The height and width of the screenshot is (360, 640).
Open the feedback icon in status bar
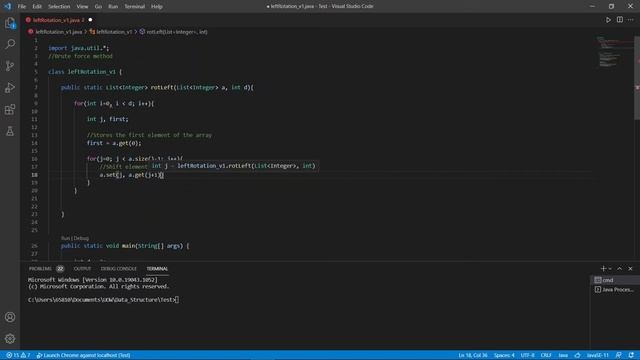619,355
